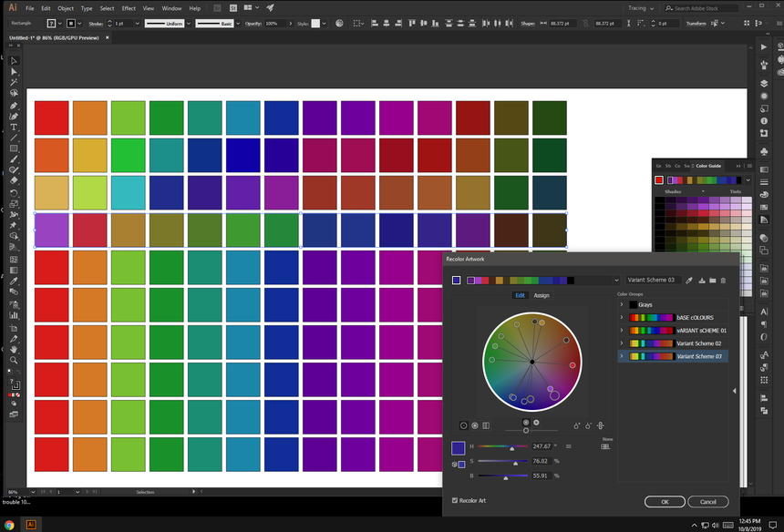Open the harmony rules dropdown arrow
Image resolution: width=784 pixels, height=532 pixels.
pyautogui.click(x=614, y=281)
